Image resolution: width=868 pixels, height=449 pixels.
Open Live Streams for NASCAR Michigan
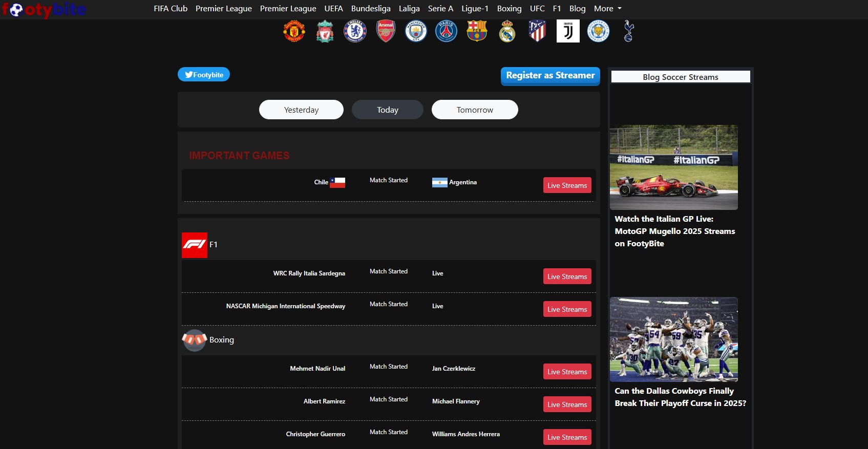point(567,309)
